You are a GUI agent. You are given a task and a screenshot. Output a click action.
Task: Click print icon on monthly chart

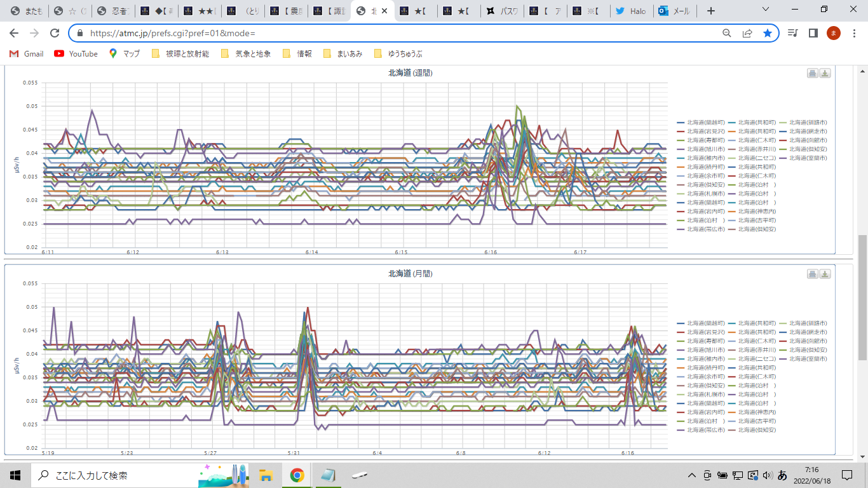812,274
